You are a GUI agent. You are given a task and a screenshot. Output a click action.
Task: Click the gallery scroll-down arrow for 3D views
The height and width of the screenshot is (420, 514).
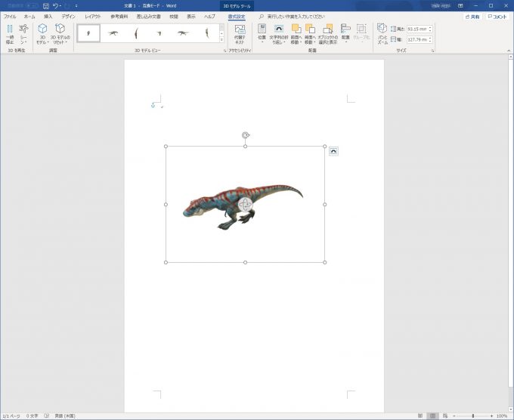[222, 33]
